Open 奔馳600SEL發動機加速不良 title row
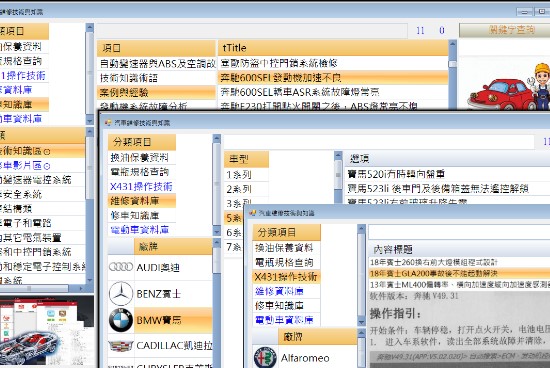The image size is (550, 368). pyautogui.click(x=333, y=78)
